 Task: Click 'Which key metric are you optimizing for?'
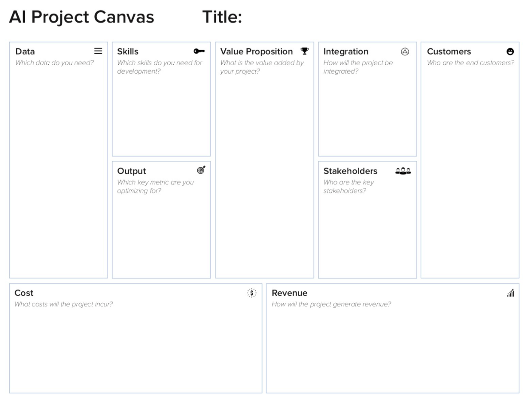tap(155, 187)
